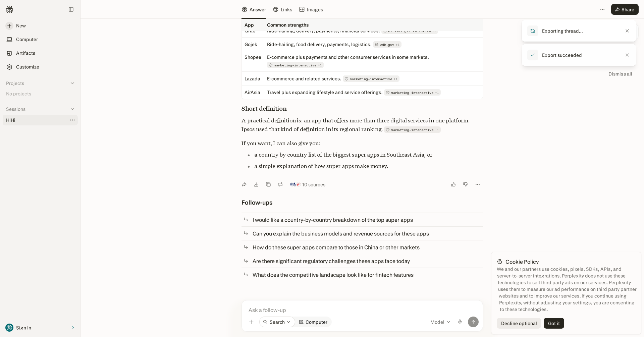Click the plus attach icon in follow-up box

(251, 322)
